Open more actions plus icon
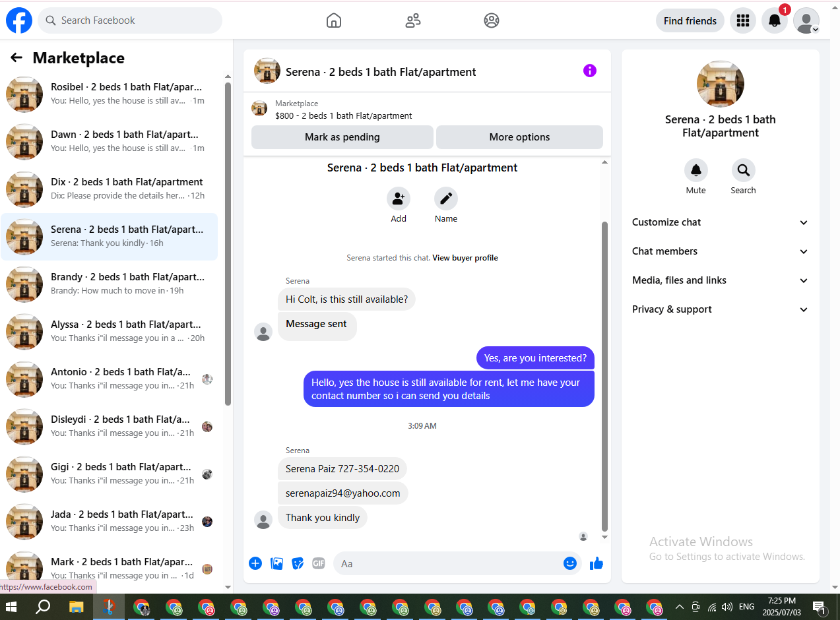 click(255, 563)
